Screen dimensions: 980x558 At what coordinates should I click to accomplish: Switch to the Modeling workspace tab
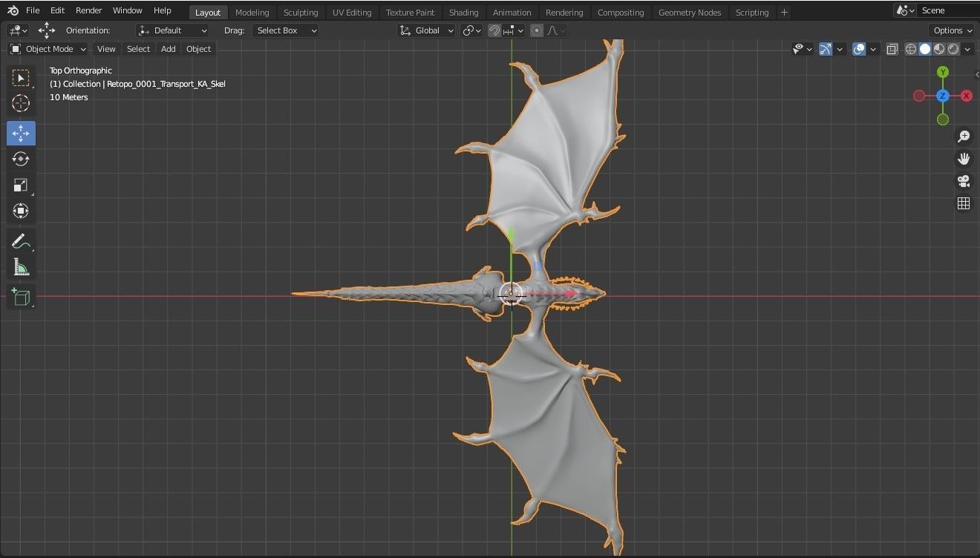[x=252, y=13]
